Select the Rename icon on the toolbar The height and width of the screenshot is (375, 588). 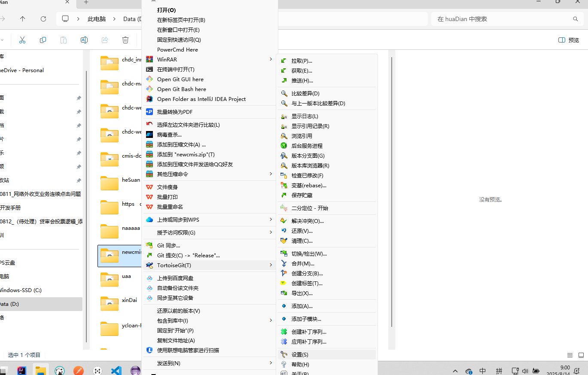pyautogui.click(x=84, y=40)
